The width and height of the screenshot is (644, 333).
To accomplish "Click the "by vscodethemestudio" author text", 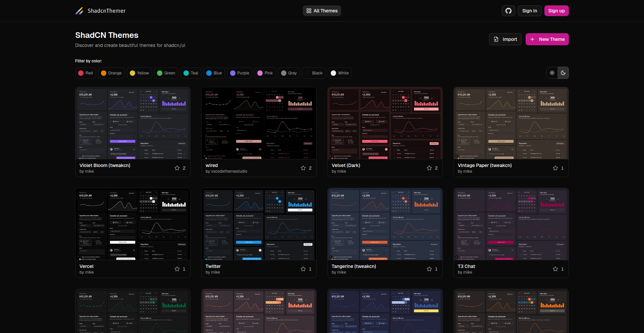I will 226,171.
